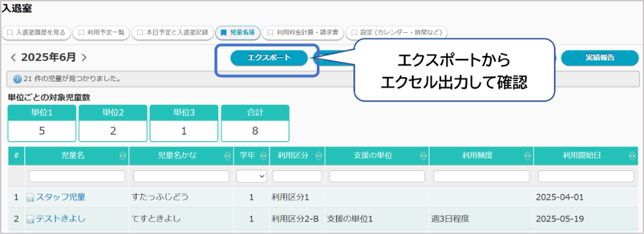Focus the 利用区分 filter field
The image size is (644, 234).
point(297,176)
